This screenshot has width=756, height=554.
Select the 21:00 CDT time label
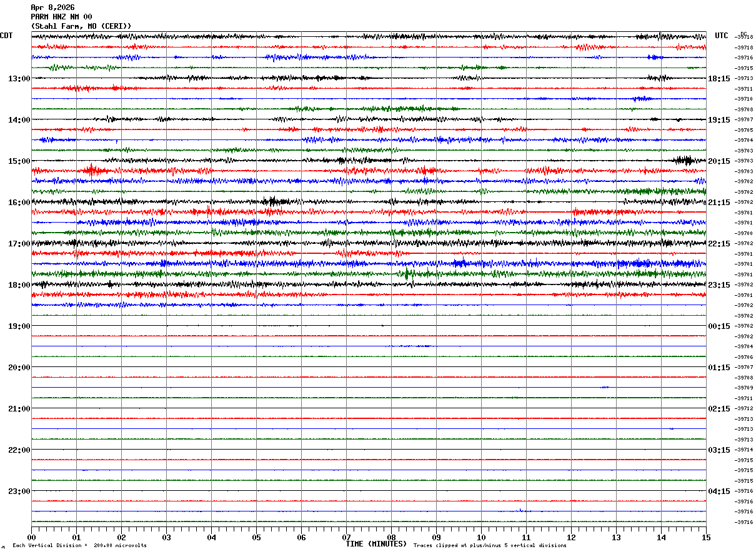[x=19, y=409]
